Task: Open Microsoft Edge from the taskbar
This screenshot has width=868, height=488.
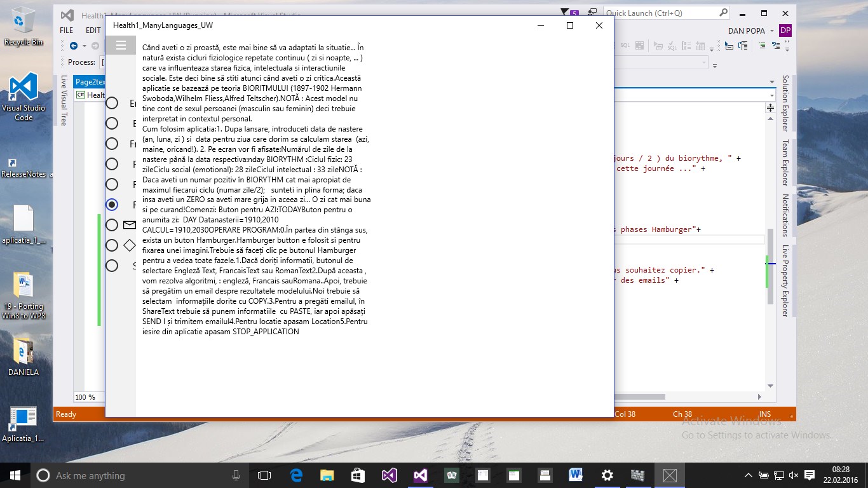Action: [296, 475]
